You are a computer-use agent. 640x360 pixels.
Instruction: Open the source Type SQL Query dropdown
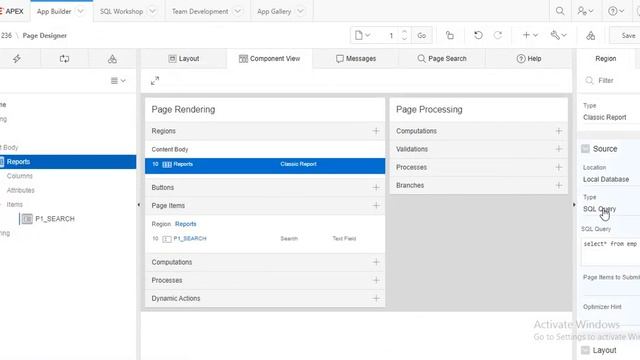(611, 209)
